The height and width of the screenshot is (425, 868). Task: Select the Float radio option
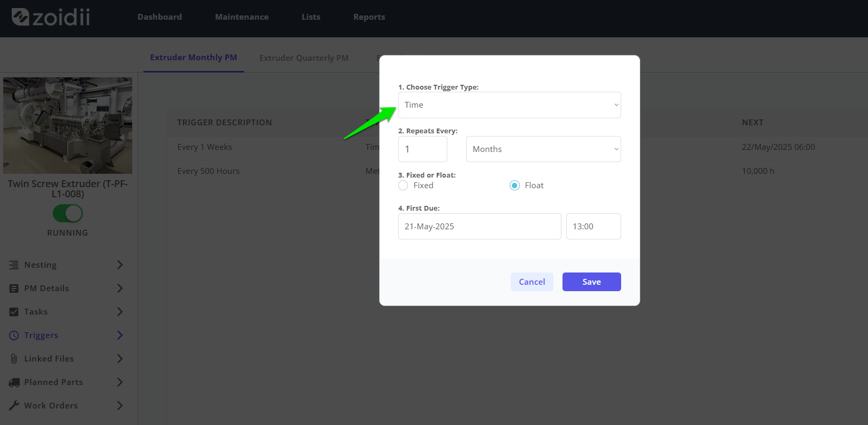515,186
